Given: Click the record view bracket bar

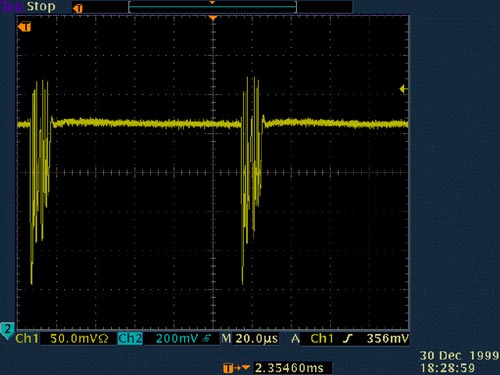Looking at the screenshot, I should coord(212,7).
